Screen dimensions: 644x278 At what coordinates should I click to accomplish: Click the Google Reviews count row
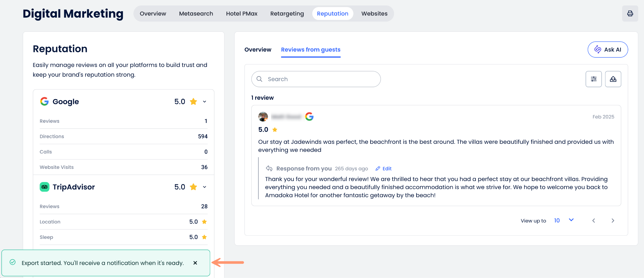click(x=123, y=121)
